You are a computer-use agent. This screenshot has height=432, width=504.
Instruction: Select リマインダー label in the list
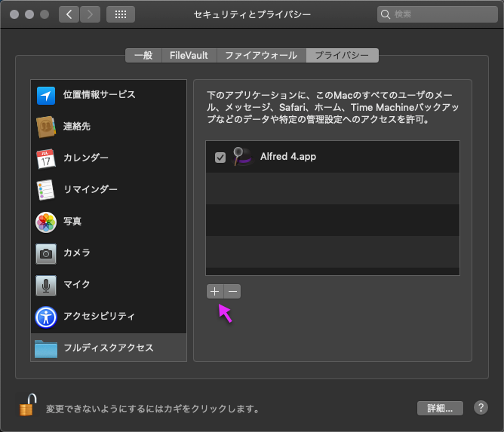coord(91,189)
